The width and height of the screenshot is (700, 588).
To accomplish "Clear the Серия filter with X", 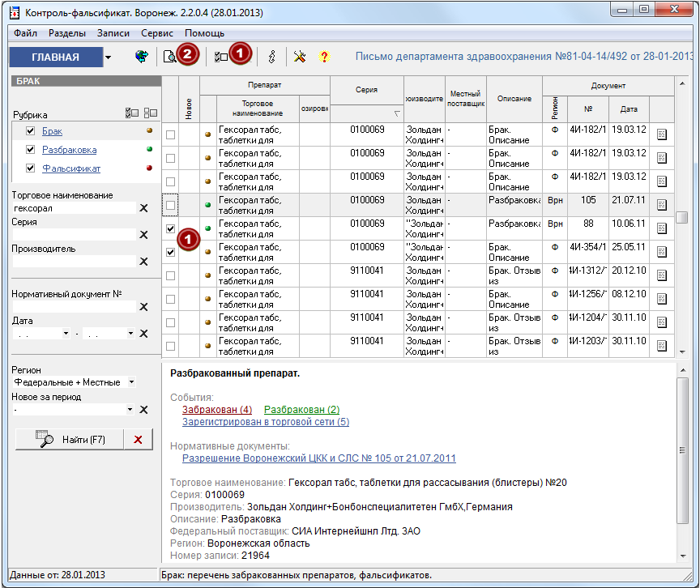I will tap(143, 235).
